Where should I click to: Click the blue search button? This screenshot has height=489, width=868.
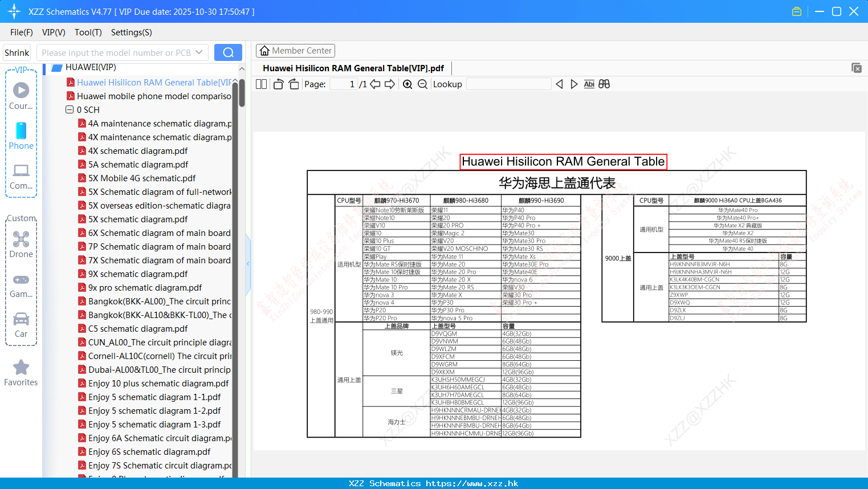[x=228, y=52]
